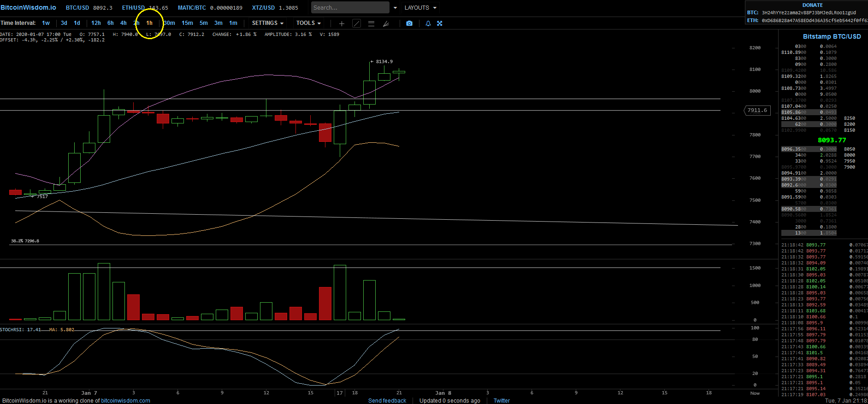Image resolution: width=868 pixels, height=404 pixels.
Task: Switch time interval to 1w
Action: (46, 23)
